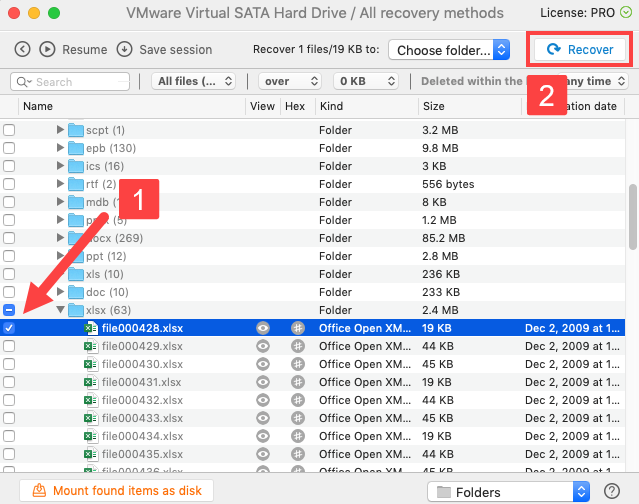Check the doc (10) folder checkbox
This screenshot has width=639, height=504.
9,292
